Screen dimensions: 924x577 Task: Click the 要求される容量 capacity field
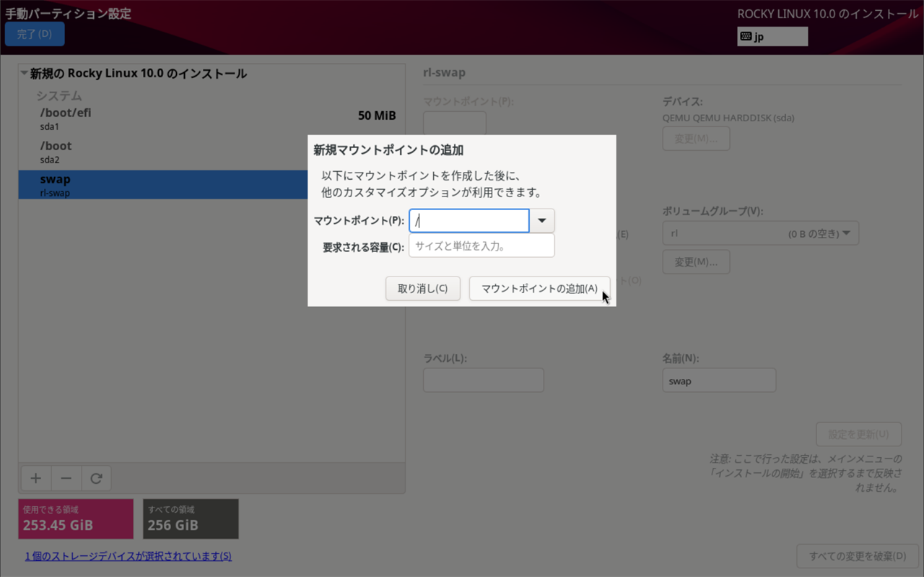[481, 245]
